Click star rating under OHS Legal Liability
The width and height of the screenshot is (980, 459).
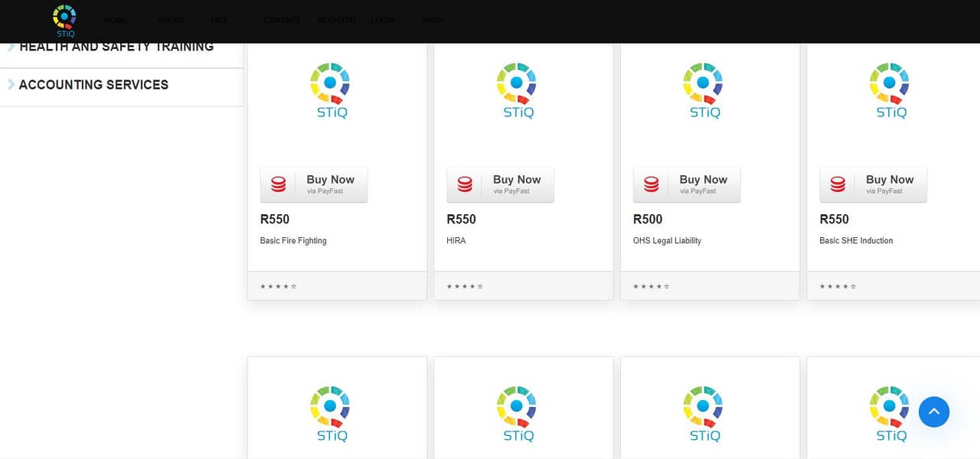(651, 287)
